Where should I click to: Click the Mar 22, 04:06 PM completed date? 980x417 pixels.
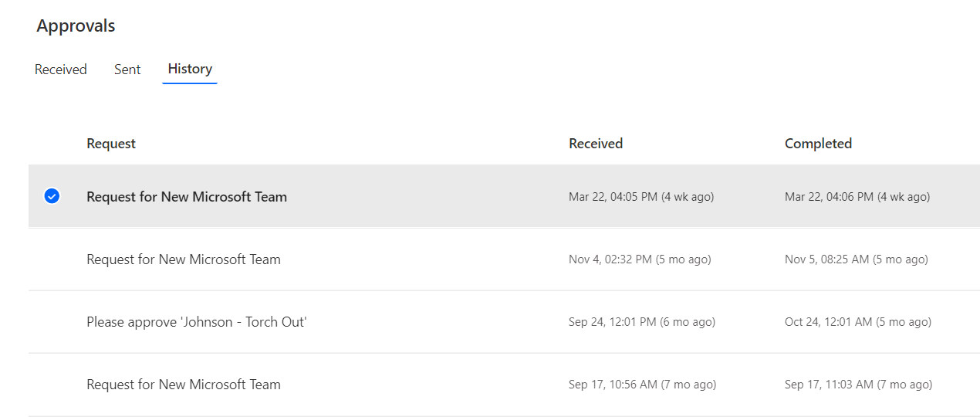pos(857,197)
